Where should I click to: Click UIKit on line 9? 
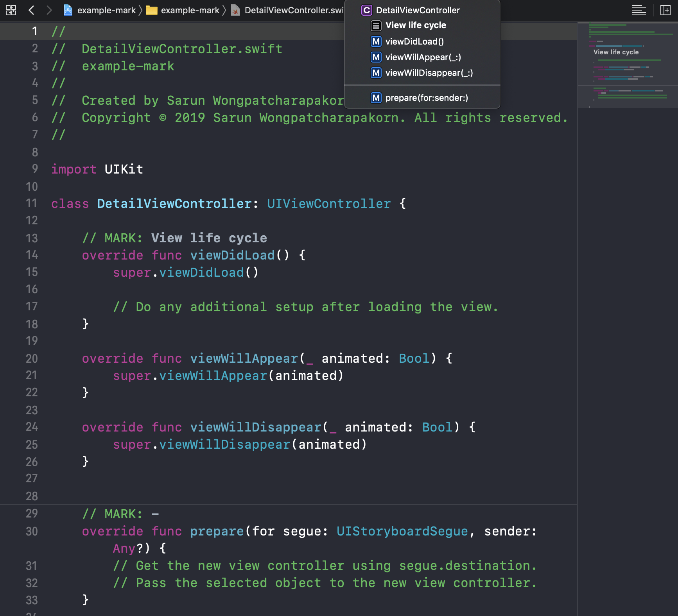[x=124, y=169]
